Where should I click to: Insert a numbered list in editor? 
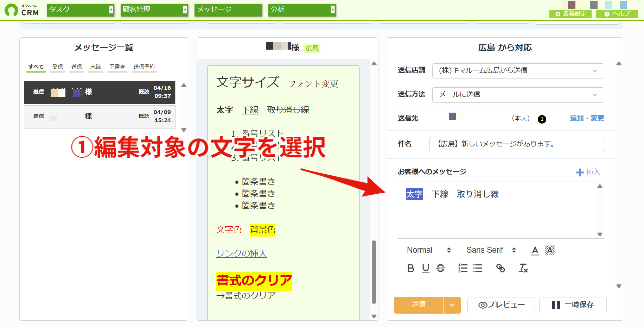coord(463,268)
